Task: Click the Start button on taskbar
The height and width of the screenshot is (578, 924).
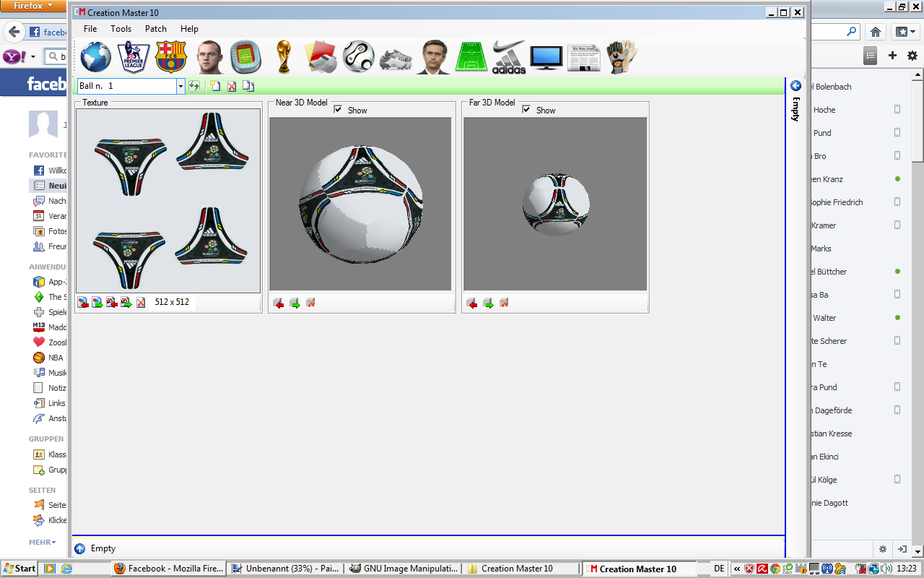Action: coord(19,569)
